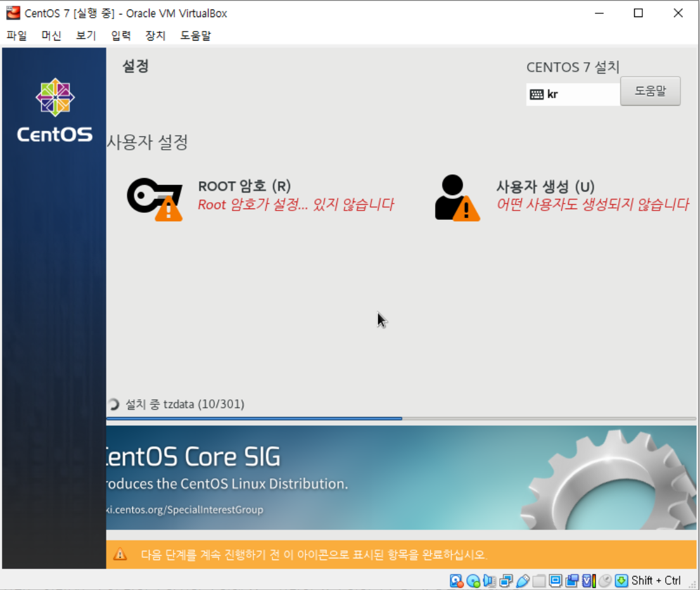Click the CPU virtualization status icon

tap(589, 580)
